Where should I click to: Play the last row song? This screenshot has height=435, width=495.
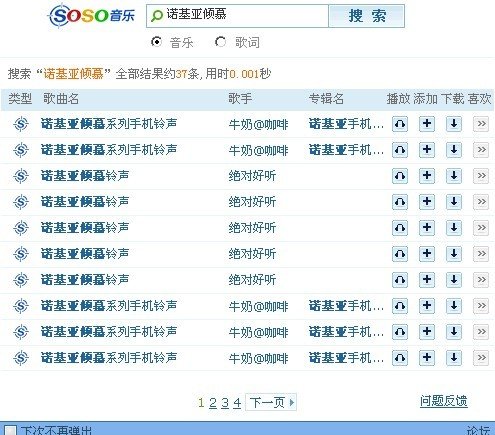400,358
